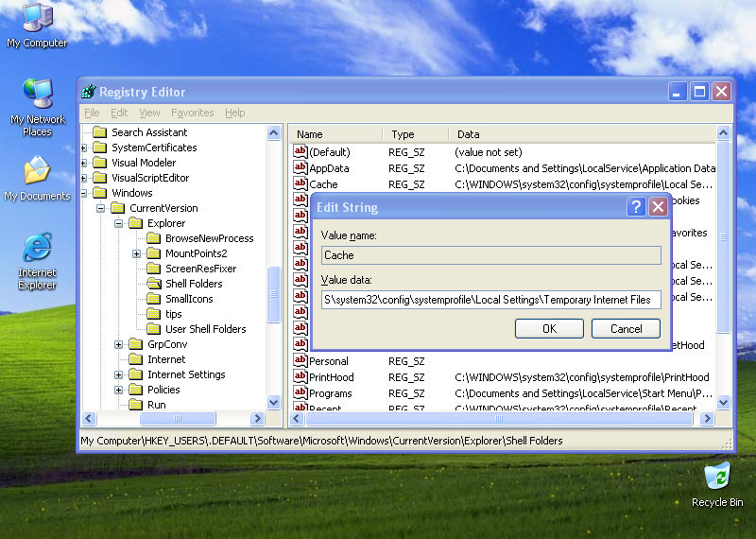This screenshot has height=539, width=756.
Task: Click the Value name field showing Cache
Action: (490, 255)
